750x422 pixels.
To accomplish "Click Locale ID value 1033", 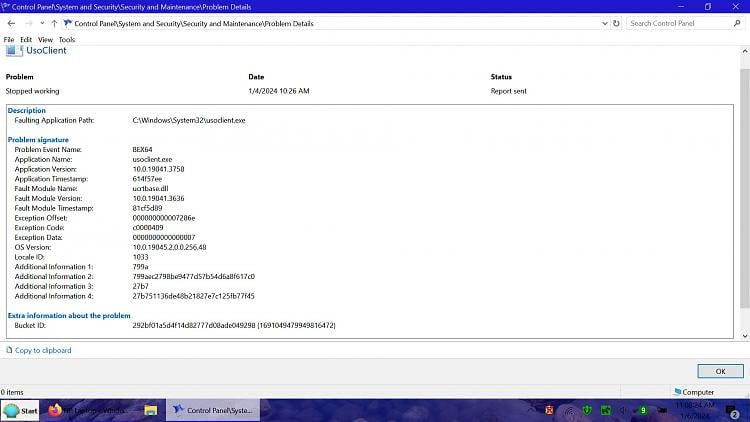I will (141, 257).
